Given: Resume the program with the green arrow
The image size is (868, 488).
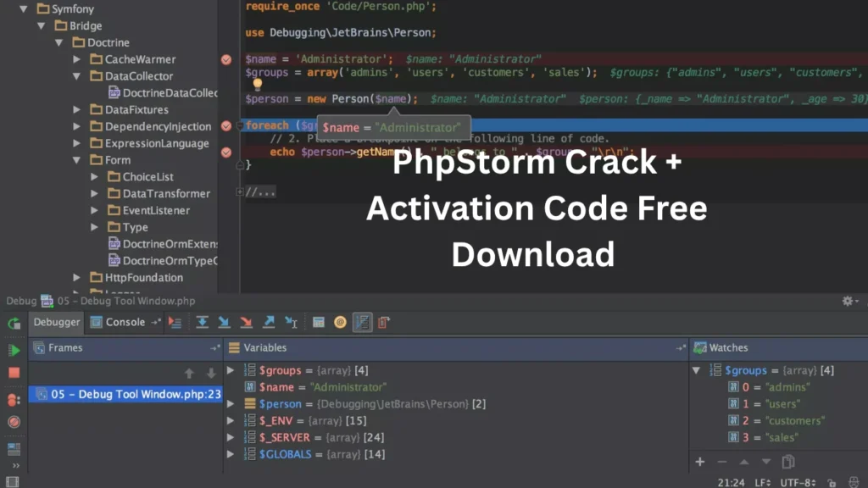Looking at the screenshot, I should pos(13,349).
